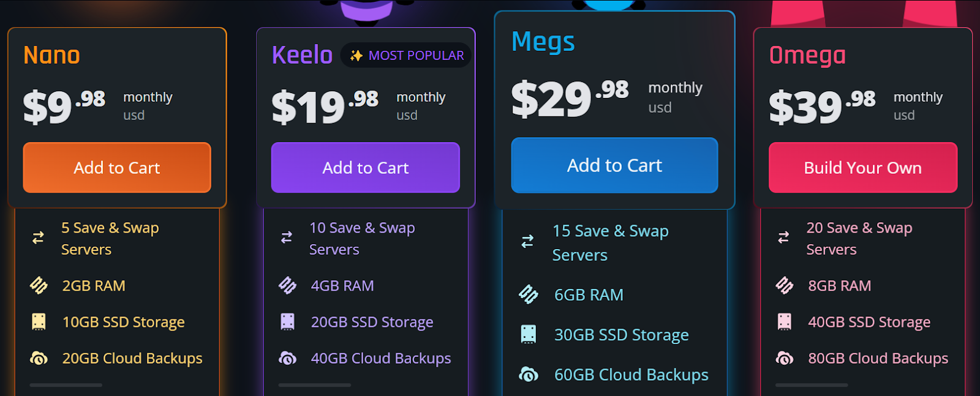980x396 pixels.
Task: Click the Nano swap arrows icon
Action: (38, 237)
